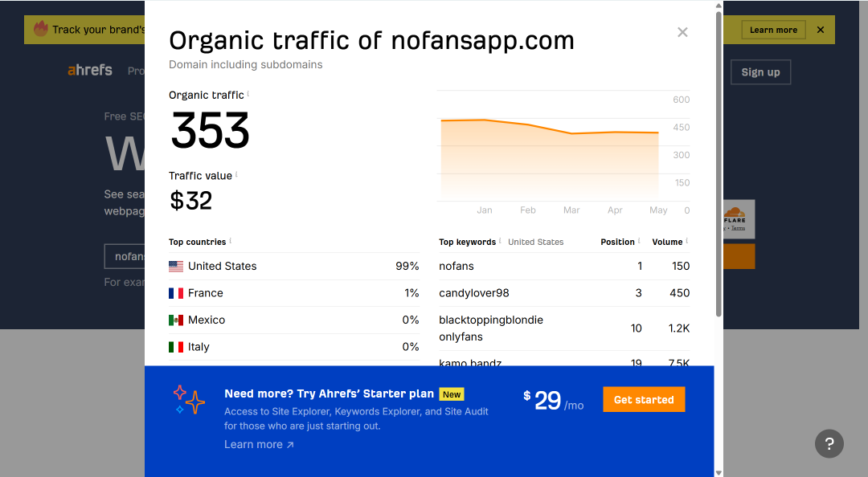Click the Sign up button
This screenshot has width=868, height=477.
point(760,72)
